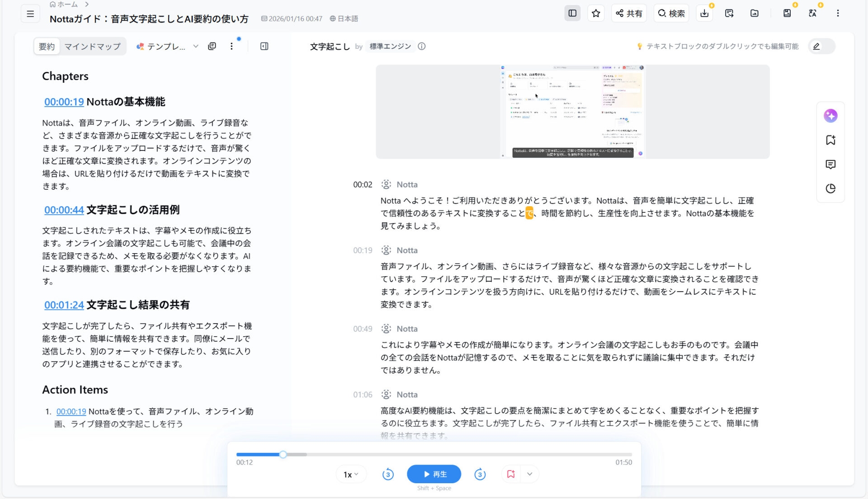Seek on the playback progress bar track
Viewport: 868px width, 499px height.
click(x=434, y=454)
